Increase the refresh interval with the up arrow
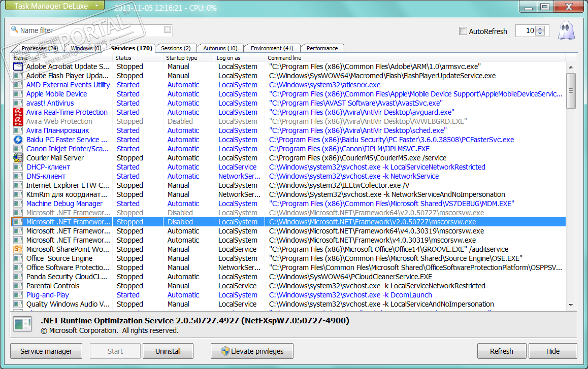Screen dimensions: 588x369 point(540,28)
